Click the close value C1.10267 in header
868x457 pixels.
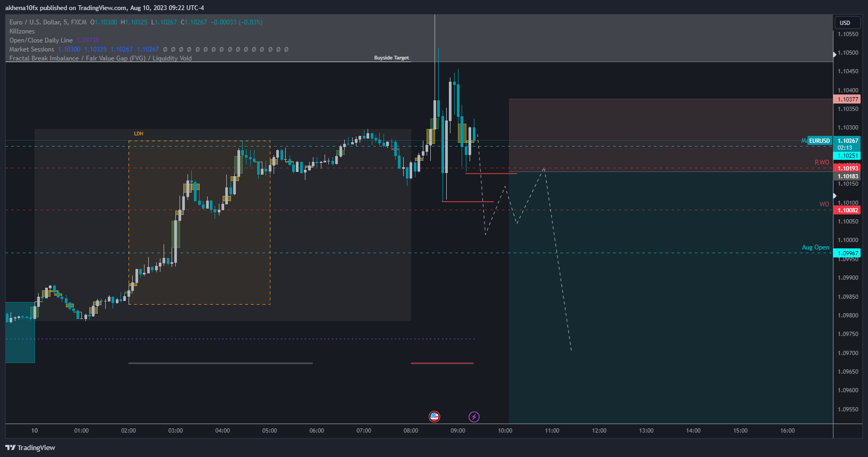click(x=194, y=22)
